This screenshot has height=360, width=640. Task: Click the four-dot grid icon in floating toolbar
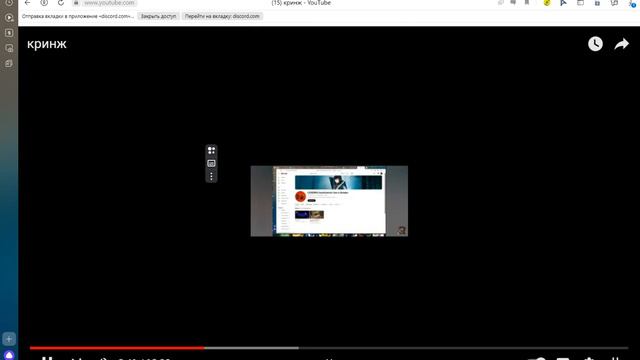coord(211,150)
